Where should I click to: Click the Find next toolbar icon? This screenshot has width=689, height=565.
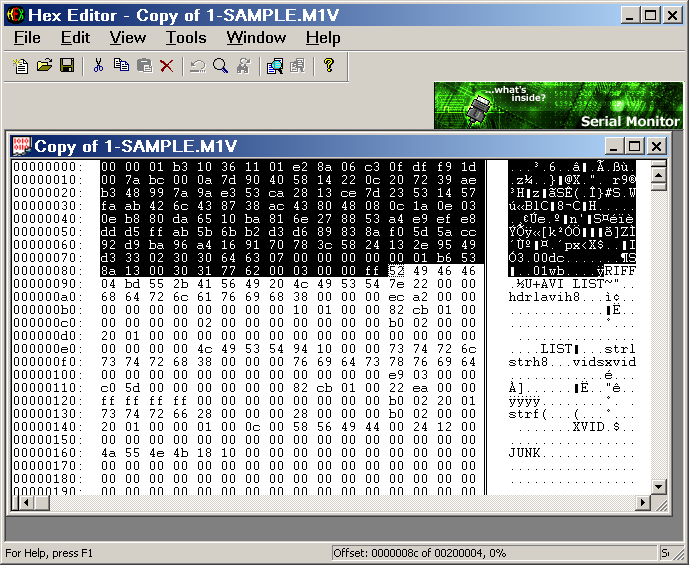(243, 66)
